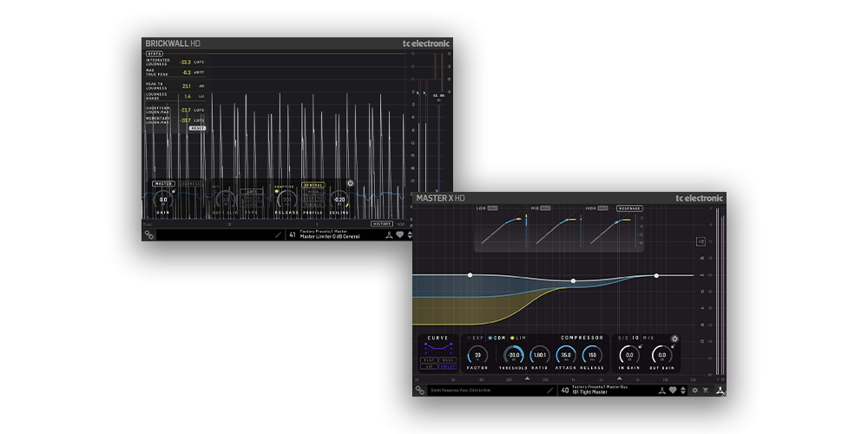Open Master X HD settings gear
This screenshot has width=868, height=434.
pos(694,391)
